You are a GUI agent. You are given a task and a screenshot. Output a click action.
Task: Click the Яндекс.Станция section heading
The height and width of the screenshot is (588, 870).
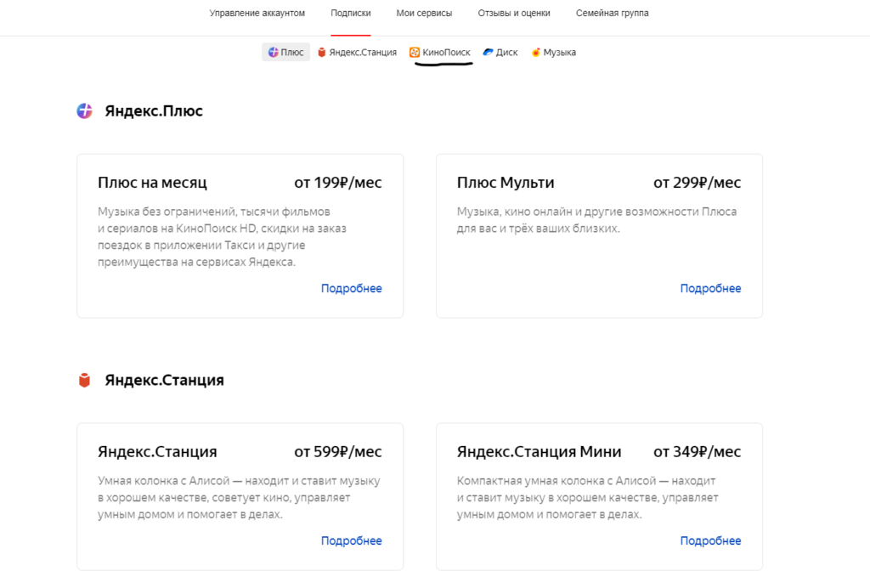click(164, 380)
